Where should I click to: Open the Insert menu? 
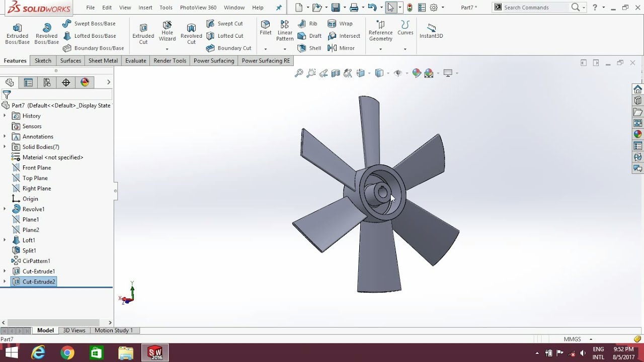[x=145, y=8]
